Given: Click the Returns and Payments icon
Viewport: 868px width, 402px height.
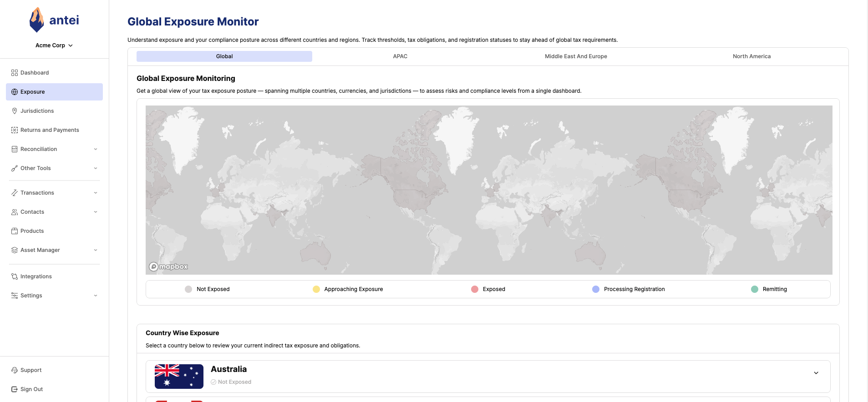Looking at the screenshot, I should 15,130.
